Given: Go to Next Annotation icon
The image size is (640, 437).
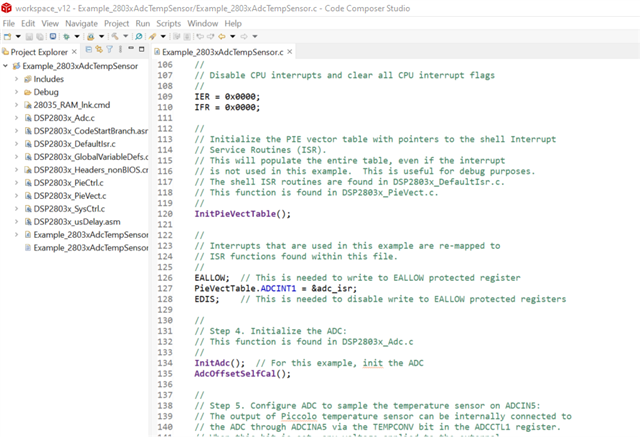Looking at the screenshot, I should point(176,36).
